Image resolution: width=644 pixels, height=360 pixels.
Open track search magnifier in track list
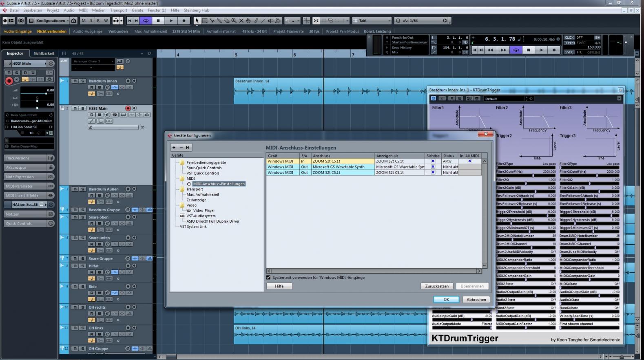coord(149,53)
